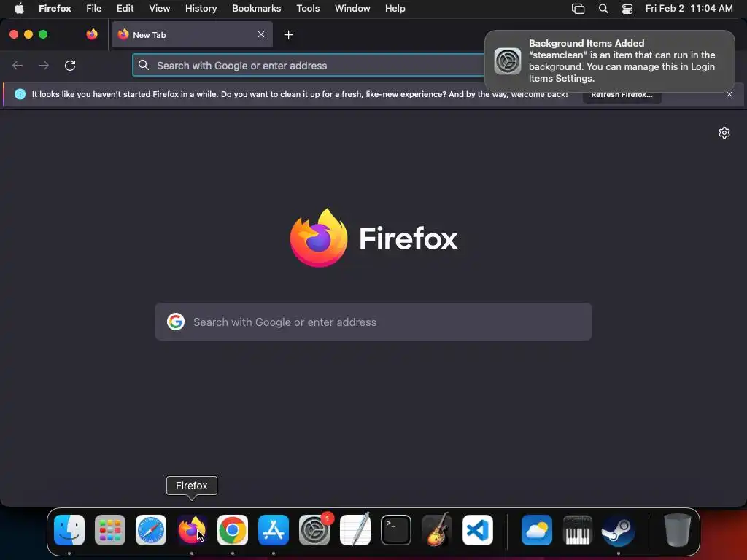747x560 pixels.
Task: Go forward using the forward arrow
Action: [44, 66]
